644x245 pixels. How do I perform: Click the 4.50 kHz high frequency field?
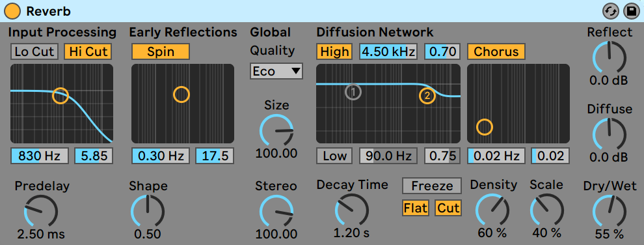(x=388, y=51)
